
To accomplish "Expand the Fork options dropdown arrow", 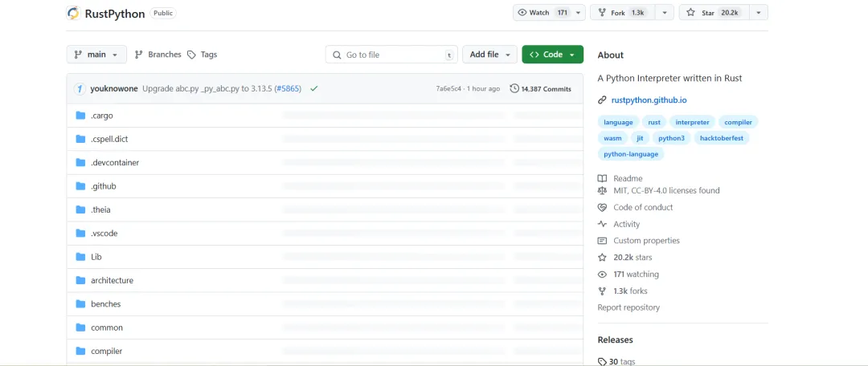I will [665, 13].
